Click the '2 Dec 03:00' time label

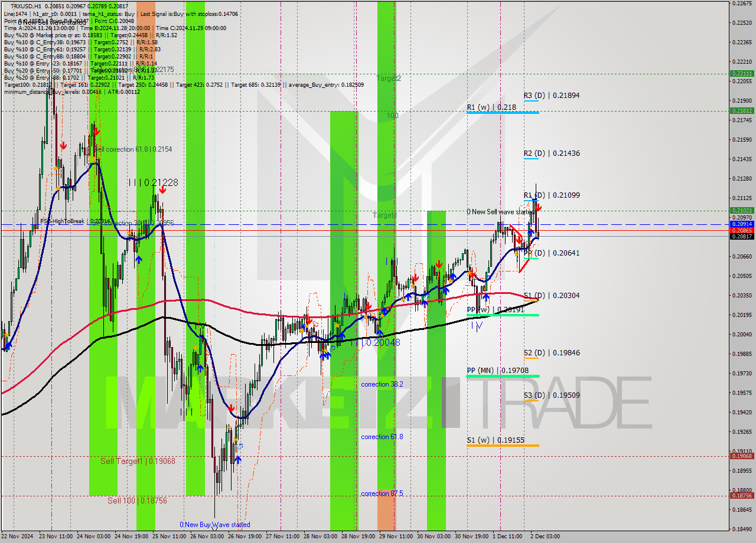point(545,537)
